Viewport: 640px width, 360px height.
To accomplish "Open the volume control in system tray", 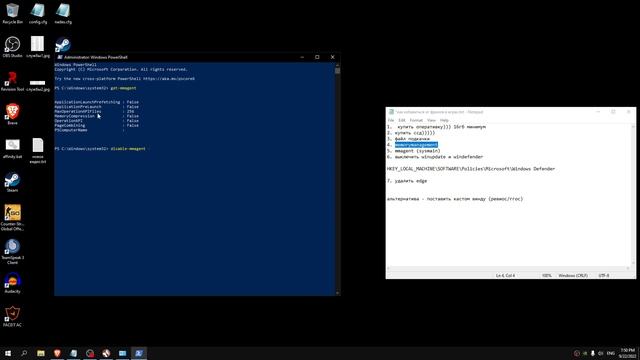I will point(600,353).
